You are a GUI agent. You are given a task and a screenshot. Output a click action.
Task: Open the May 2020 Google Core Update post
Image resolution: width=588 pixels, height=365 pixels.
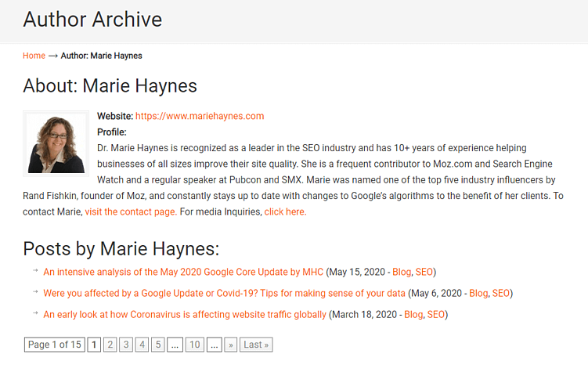point(183,272)
